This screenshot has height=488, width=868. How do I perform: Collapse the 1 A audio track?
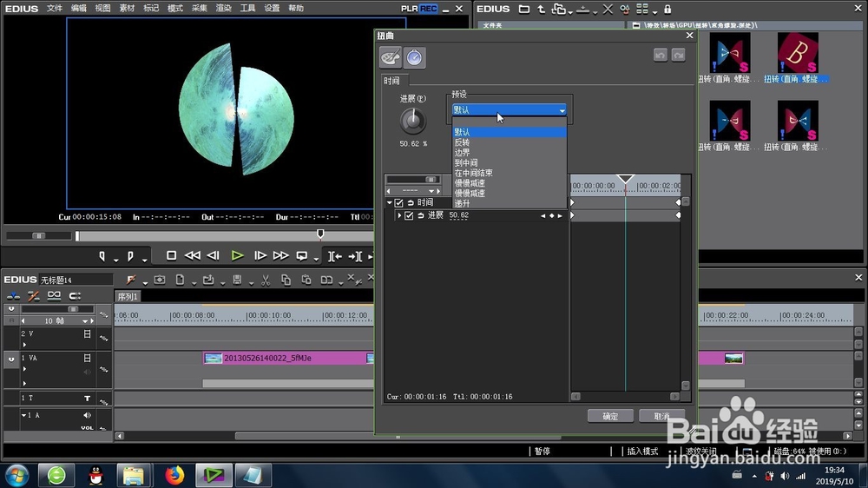coord(23,415)
